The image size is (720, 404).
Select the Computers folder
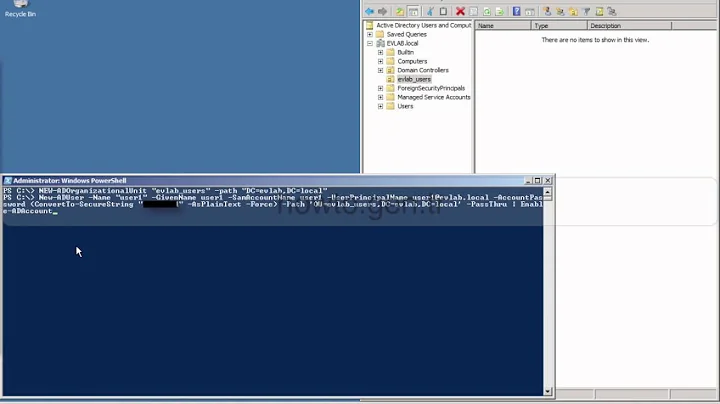point(412,61)
